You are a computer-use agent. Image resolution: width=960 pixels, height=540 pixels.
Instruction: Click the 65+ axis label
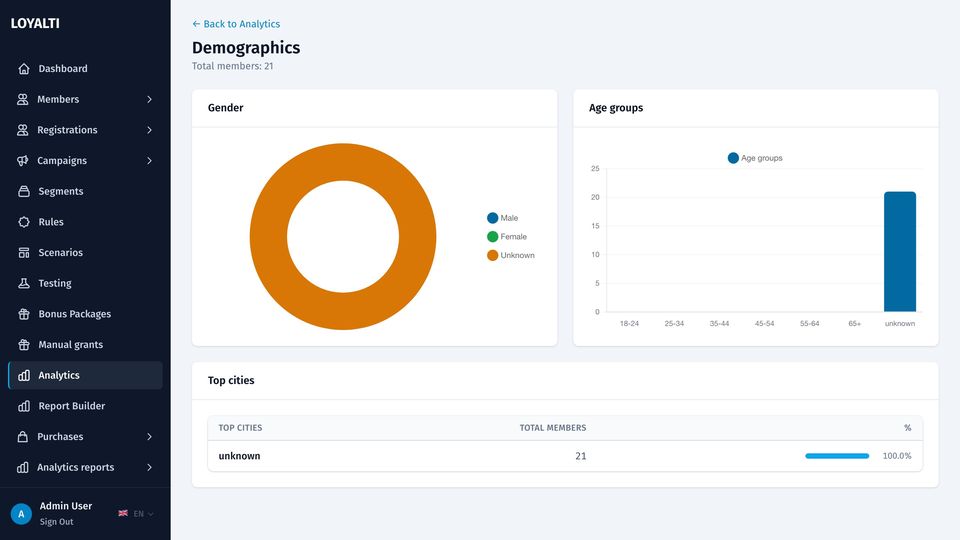point(854,323)
